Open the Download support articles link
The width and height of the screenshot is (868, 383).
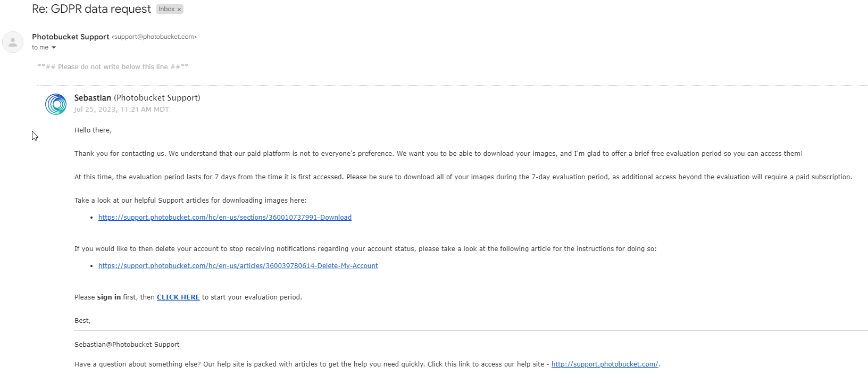click(x=224, y=218)
